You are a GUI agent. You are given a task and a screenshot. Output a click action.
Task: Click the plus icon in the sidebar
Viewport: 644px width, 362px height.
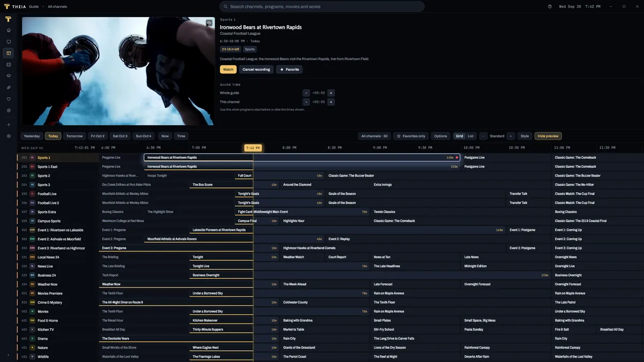(x=9, y=124)
